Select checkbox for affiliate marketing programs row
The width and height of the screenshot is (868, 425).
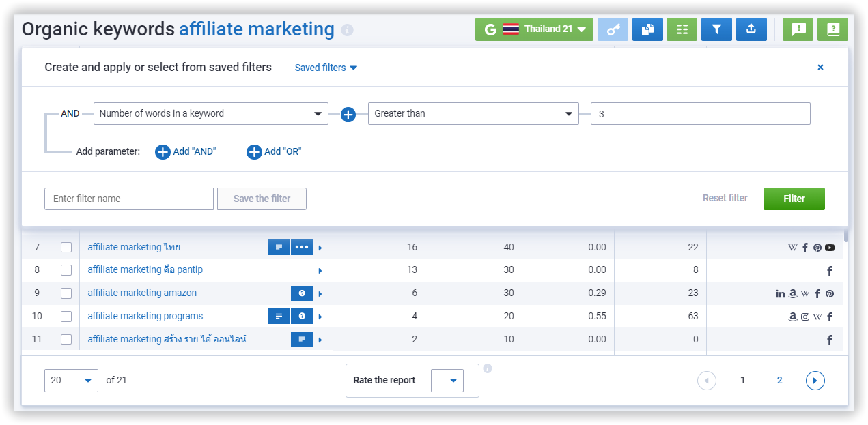click(66, 317)
